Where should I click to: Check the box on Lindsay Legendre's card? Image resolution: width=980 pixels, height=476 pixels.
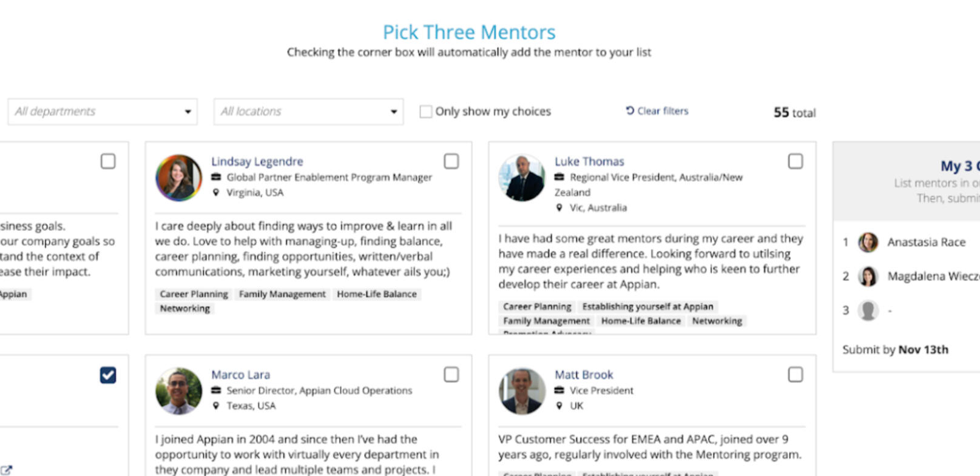pos(451,161)
